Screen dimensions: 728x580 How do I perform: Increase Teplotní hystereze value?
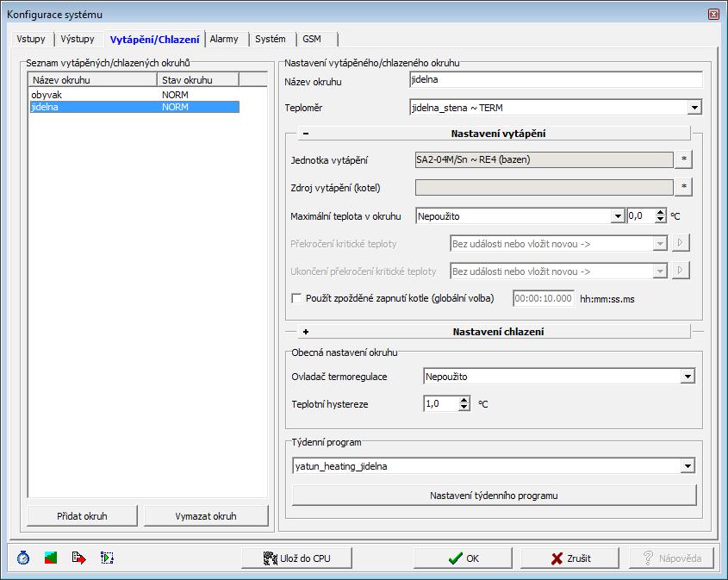click(x=464, y=400)
